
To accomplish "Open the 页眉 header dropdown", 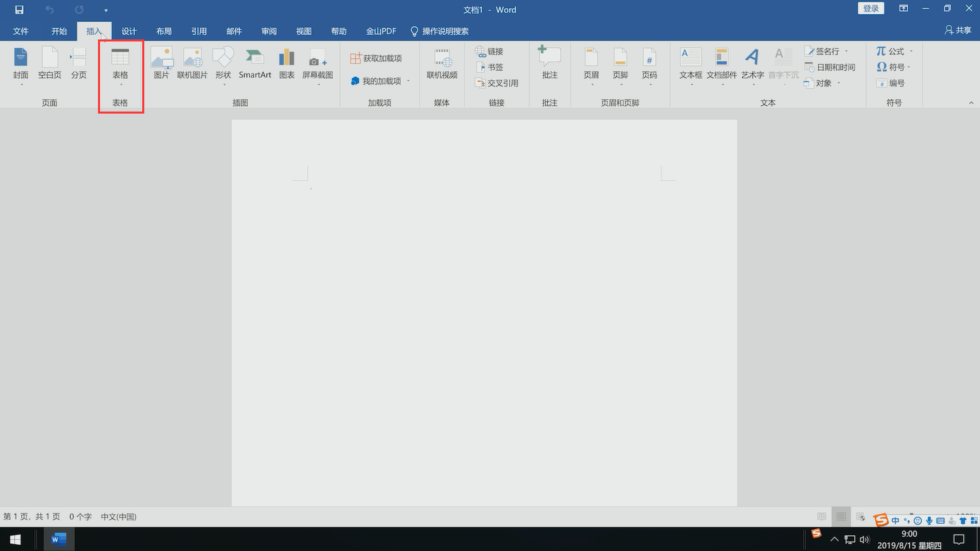I will point(591,66).
